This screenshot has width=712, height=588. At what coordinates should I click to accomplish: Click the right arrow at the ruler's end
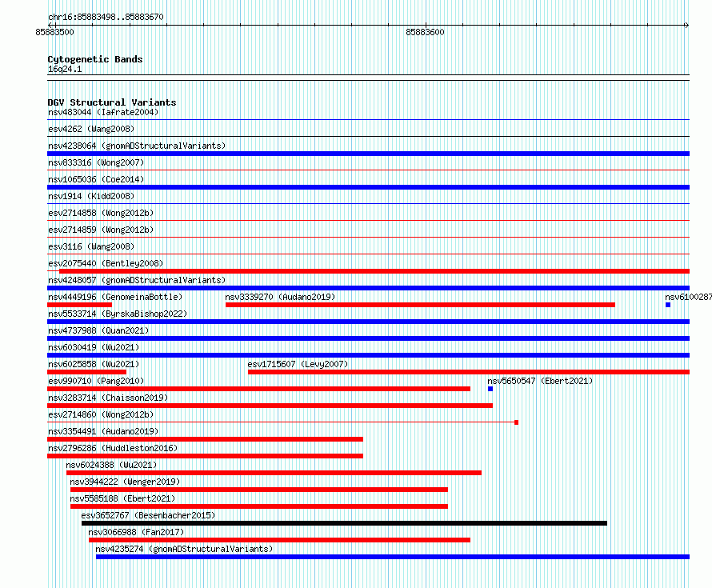[x=686, y=25]
